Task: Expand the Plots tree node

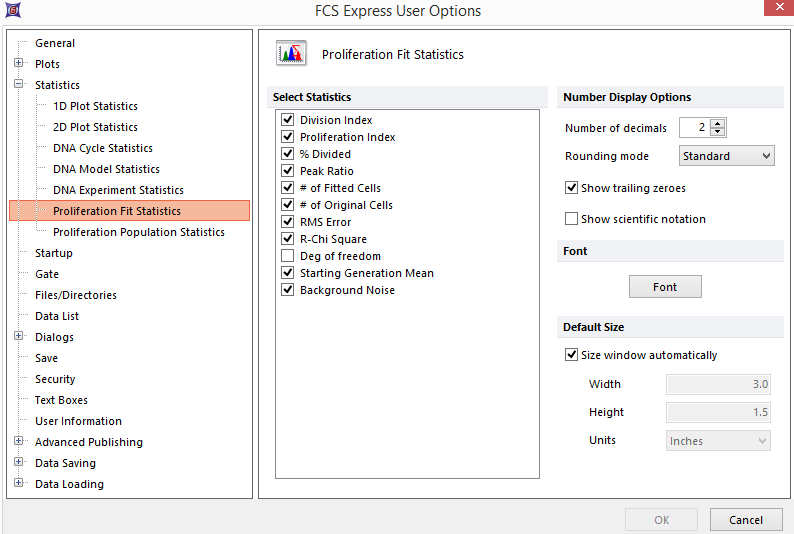Action: tap(19, 64)
